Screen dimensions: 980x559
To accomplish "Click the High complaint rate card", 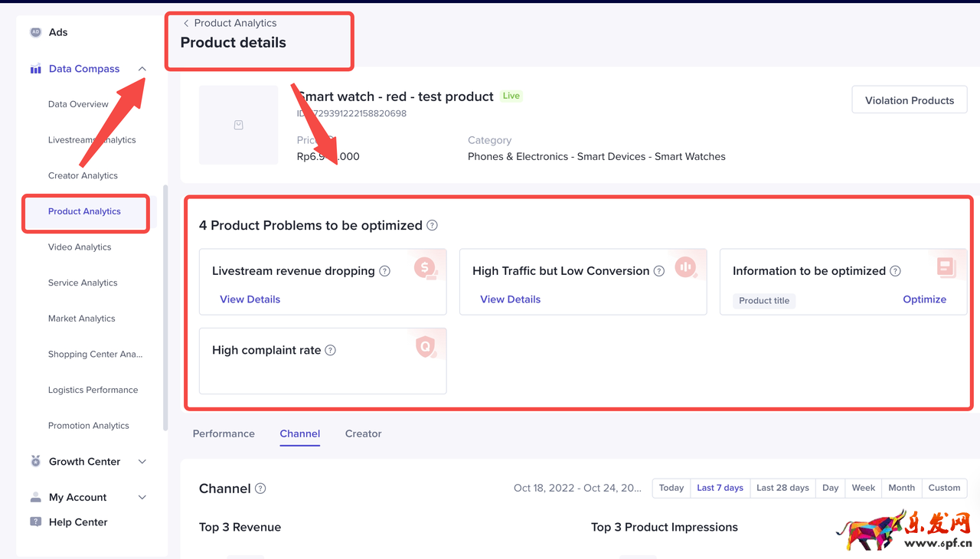I will pos(322,361).
